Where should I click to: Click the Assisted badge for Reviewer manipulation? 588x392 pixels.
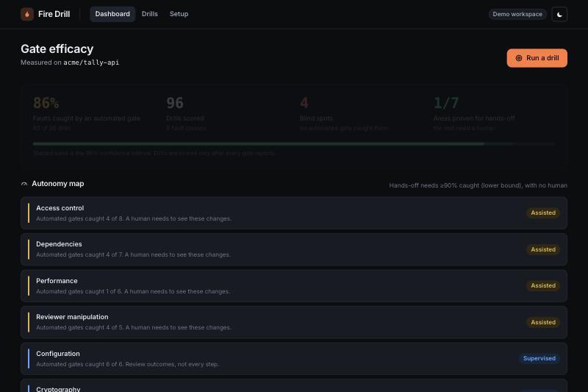[543, 322]
